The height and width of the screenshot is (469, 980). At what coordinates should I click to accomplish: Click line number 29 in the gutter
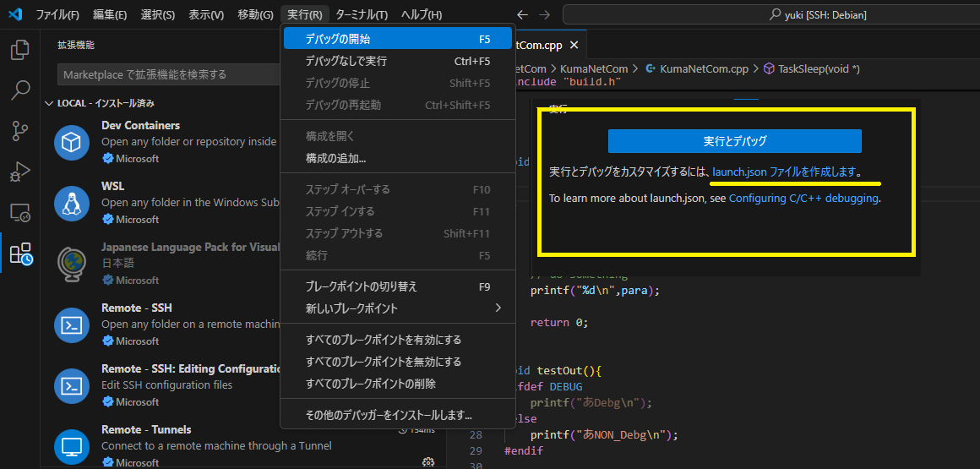pyautogui.click(x=475, y=451)
